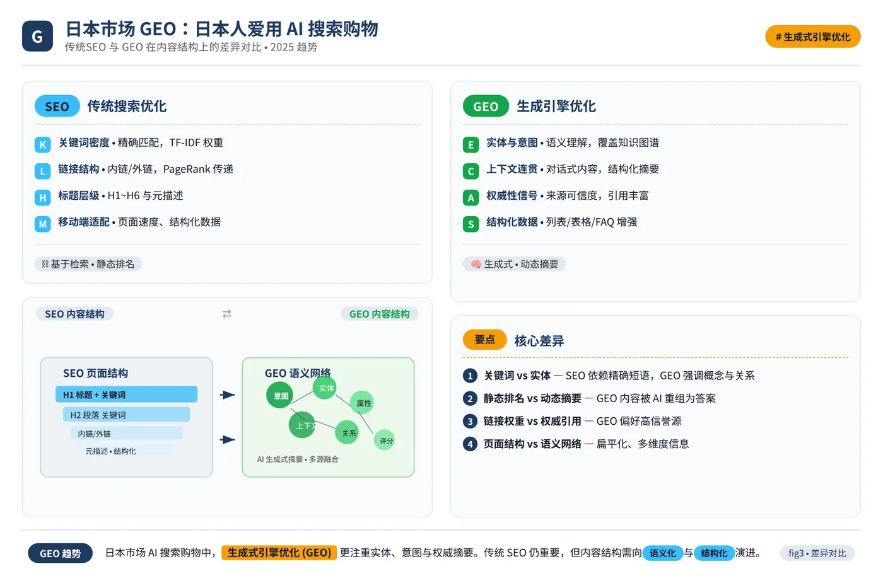Click number 1 badge for 关键词 vs 实体
The width and height of the screenshot is (883, 588).
tap(470, 376)
